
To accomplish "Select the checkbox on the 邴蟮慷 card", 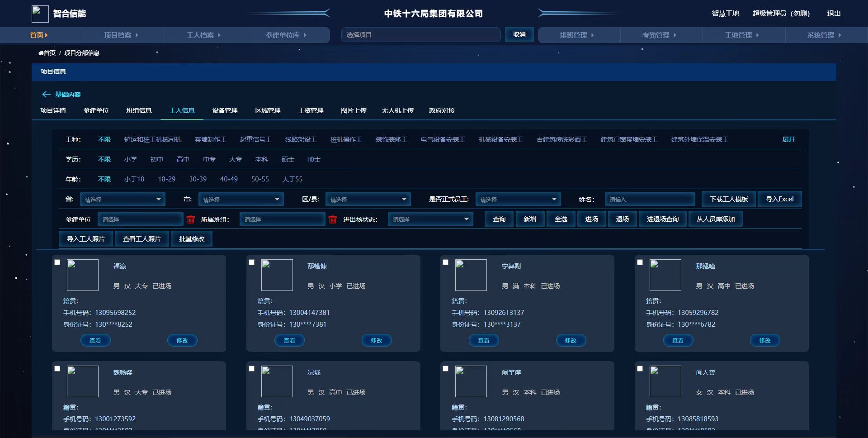I will click(252, 262).
